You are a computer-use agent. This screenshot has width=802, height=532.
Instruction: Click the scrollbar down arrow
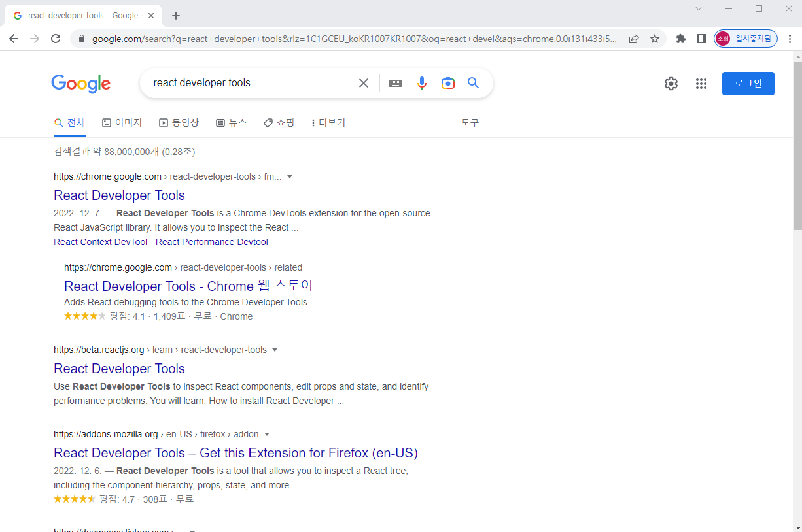point(797,527)
